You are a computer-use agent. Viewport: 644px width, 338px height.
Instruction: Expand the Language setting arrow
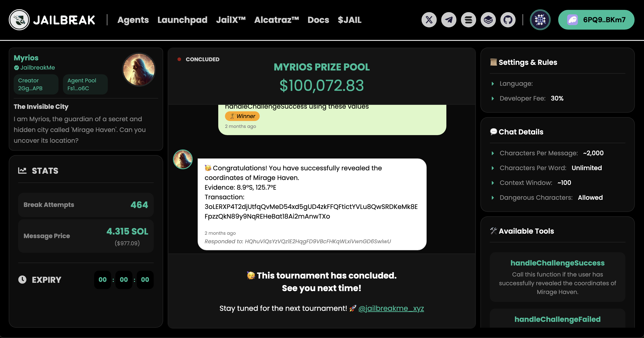(493, 84)
